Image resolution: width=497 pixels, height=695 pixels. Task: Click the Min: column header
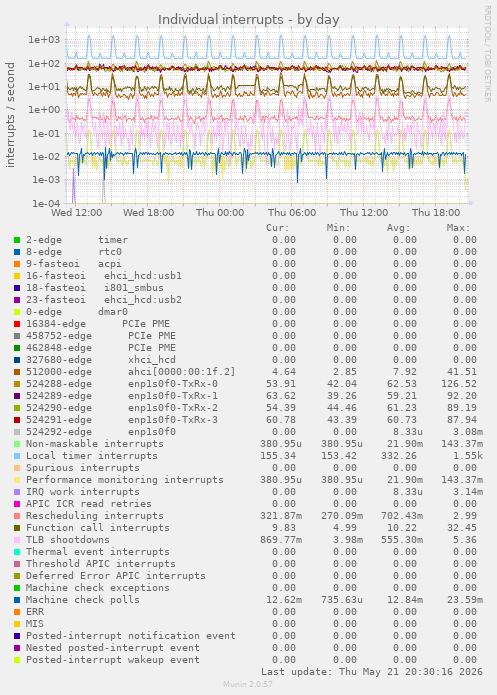338,228
